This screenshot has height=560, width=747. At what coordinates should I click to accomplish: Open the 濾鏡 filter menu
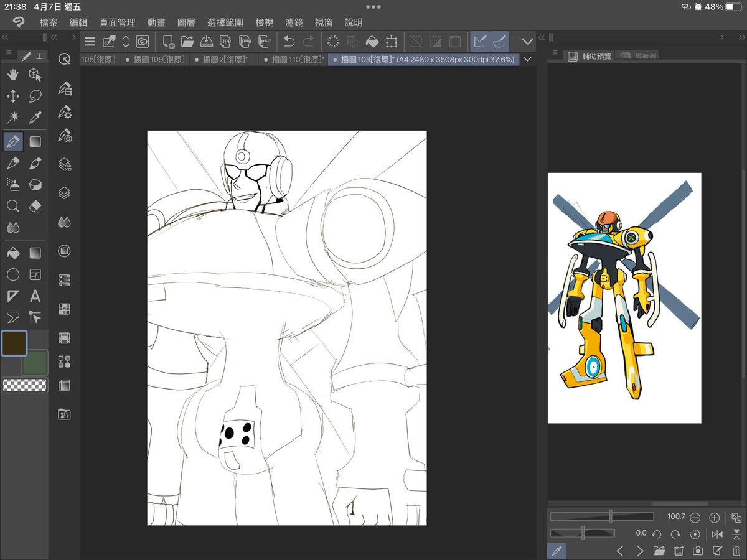(293, 22)
